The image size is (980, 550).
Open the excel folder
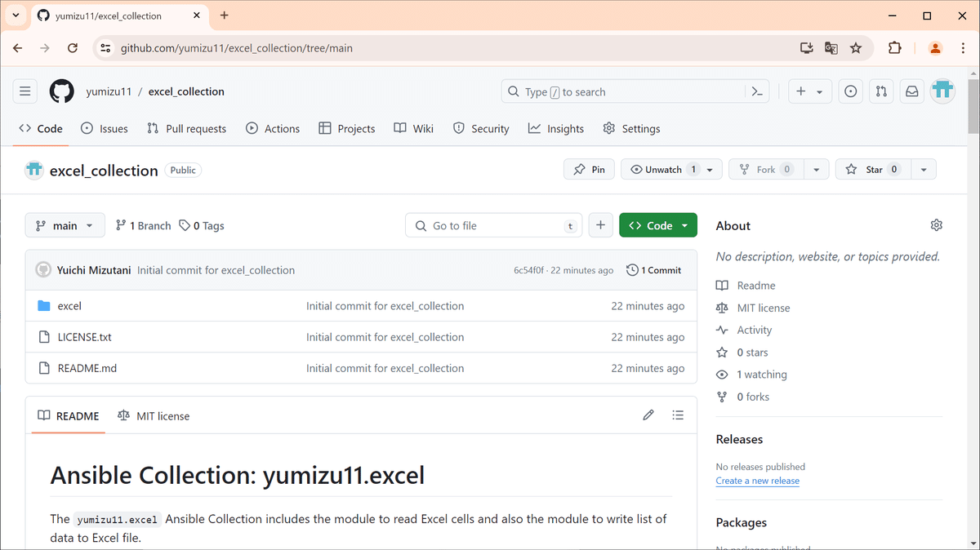[69, 306]
